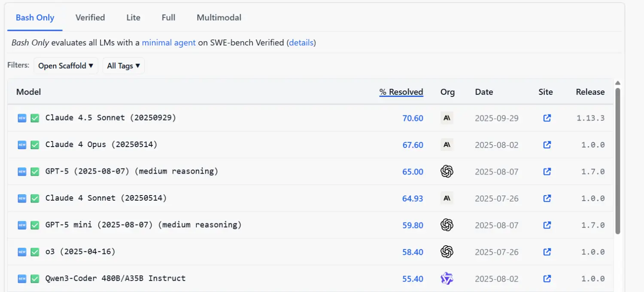Screen dimensions: 644x292
Task: Switch to the Verified tab
Action: click(90, 18)
